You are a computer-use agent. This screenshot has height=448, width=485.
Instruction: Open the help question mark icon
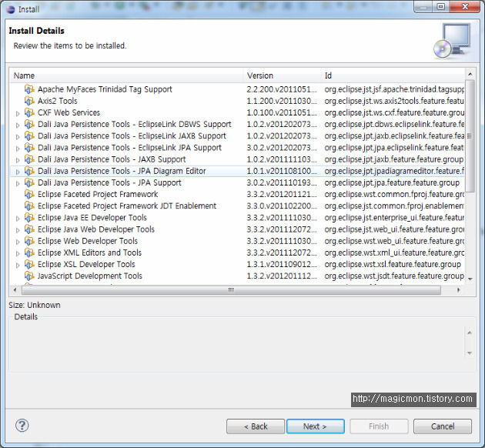coord(22,426)
